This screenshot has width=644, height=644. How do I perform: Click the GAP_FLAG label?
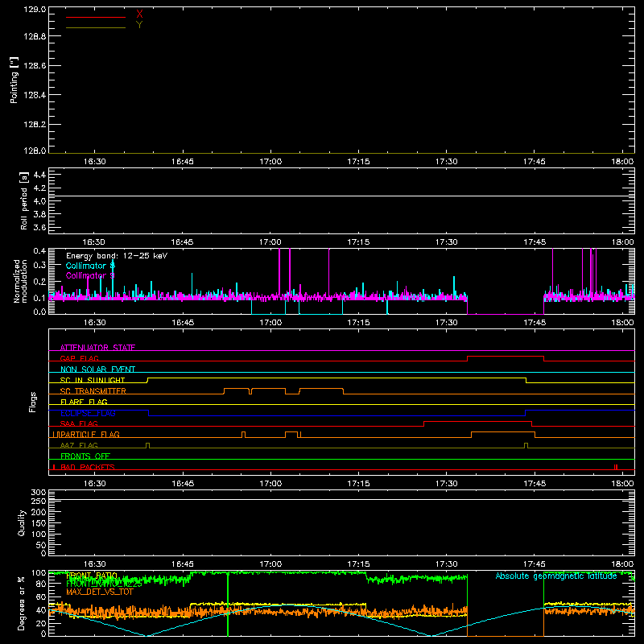(79, 358)
